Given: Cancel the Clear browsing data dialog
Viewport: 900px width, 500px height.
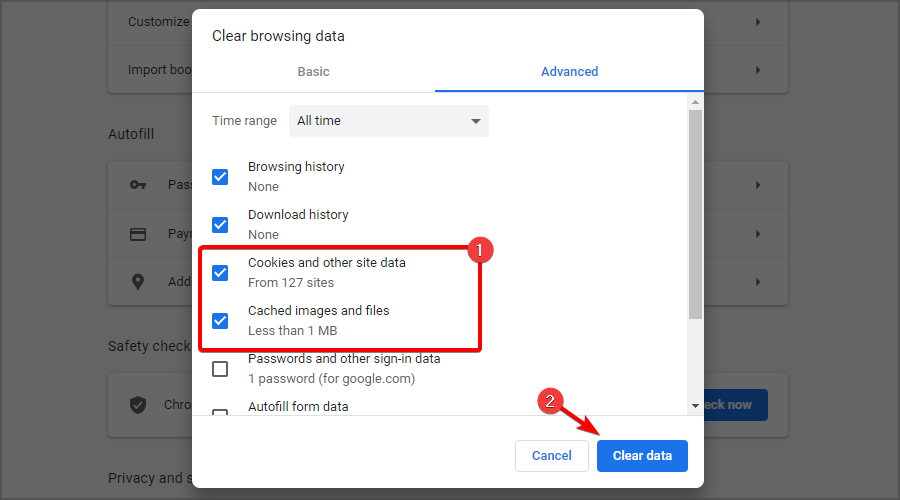Looking at the screenshot, I should click(x=552, y=456).
